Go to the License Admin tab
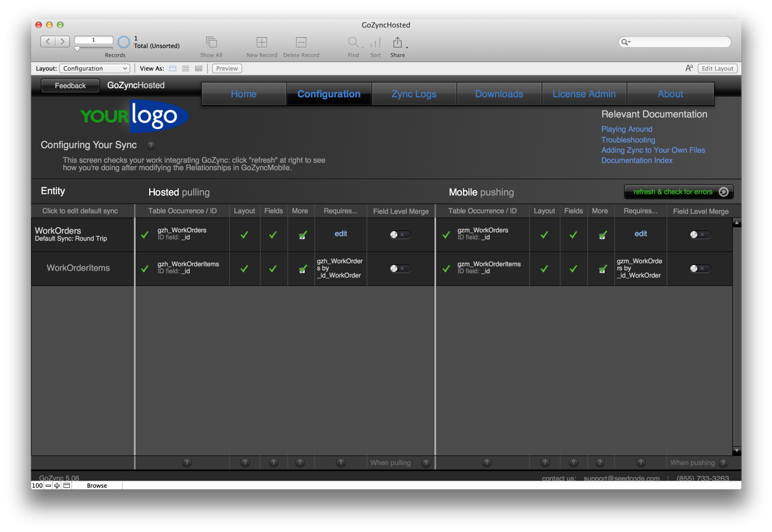772x532 pixels. tap(584, 94)
